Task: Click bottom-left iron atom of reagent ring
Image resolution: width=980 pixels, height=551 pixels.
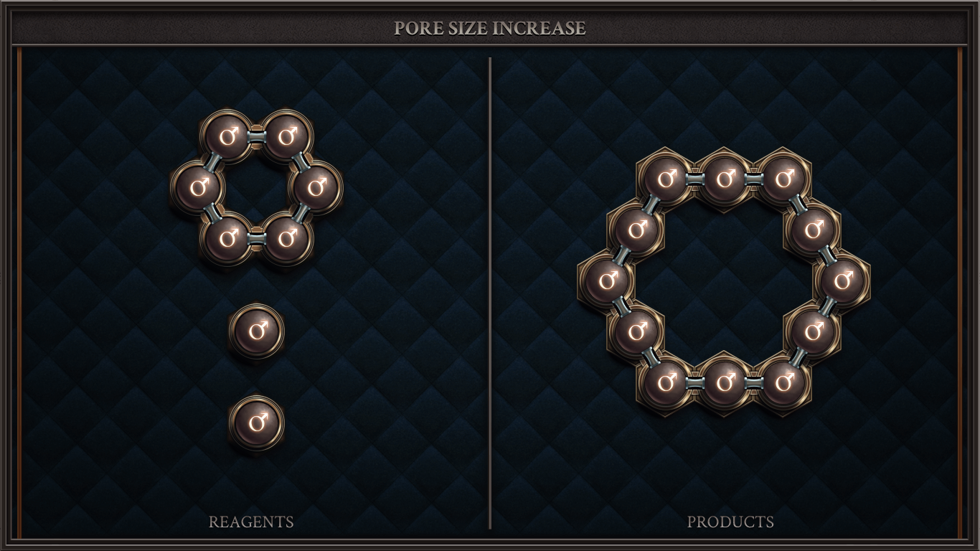Action: click(x=227, y=237)
